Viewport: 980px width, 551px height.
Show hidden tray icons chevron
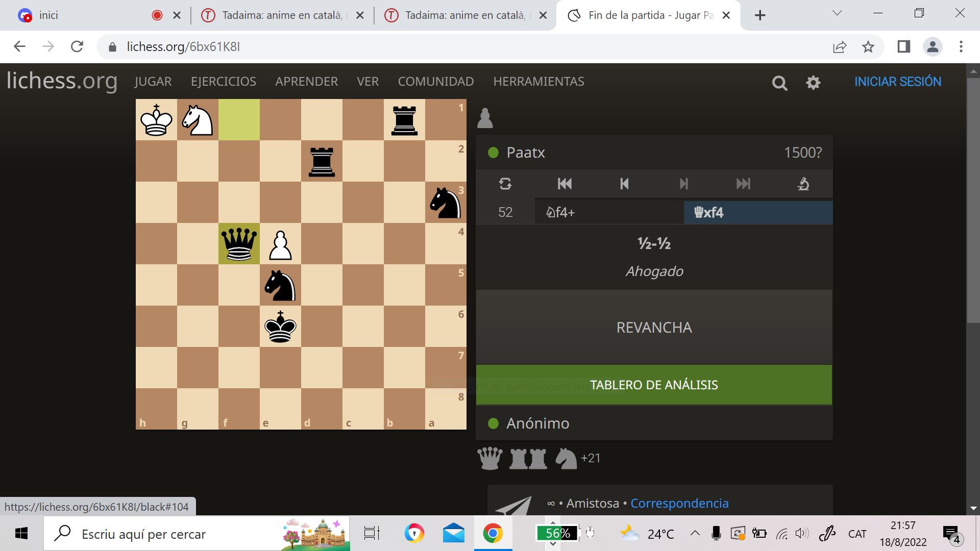click(x=695, y=534)
